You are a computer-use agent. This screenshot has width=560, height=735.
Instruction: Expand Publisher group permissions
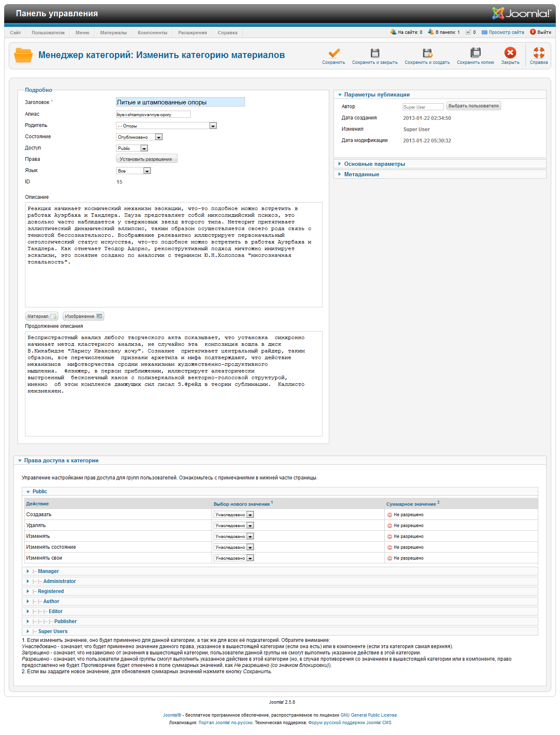click(280, 621)
